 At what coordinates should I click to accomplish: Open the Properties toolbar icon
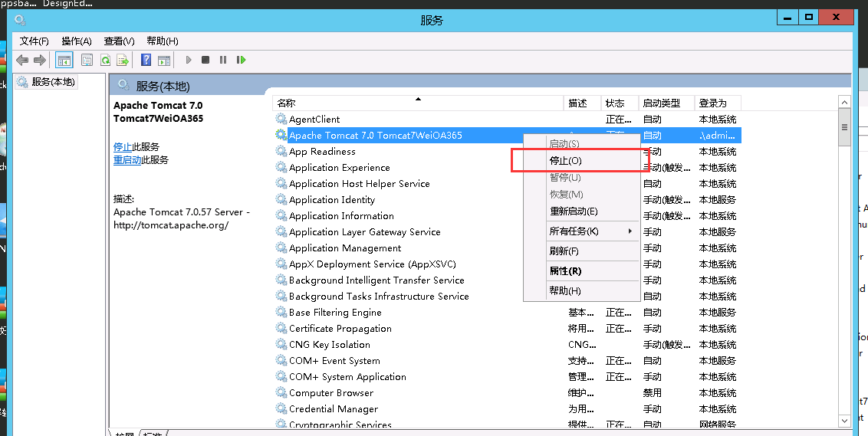pyautogui.click(x=87, y=60)
